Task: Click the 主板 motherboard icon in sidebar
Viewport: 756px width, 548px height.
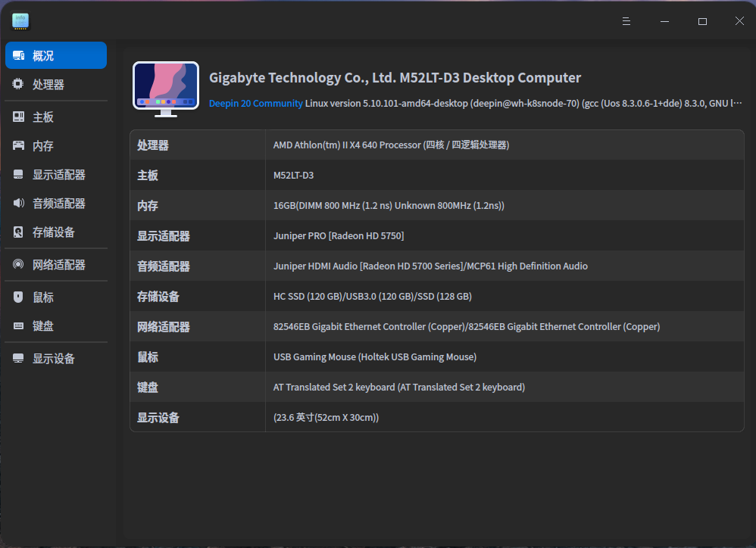Action: coord(18,117)
